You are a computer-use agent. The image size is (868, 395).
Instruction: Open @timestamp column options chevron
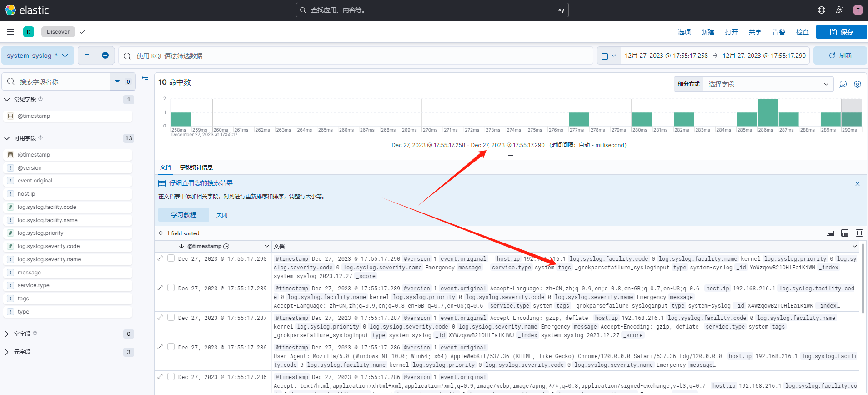point(267,246)
